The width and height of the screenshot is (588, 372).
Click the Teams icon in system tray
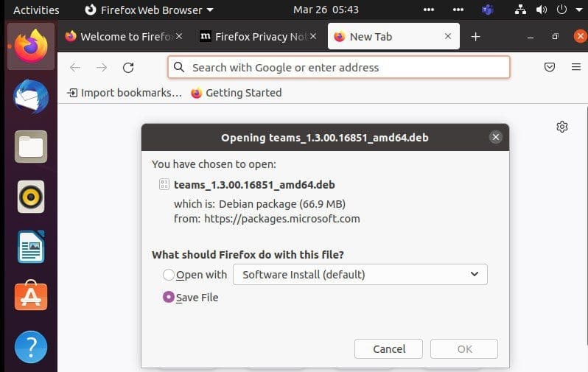[x=487, y=10]
